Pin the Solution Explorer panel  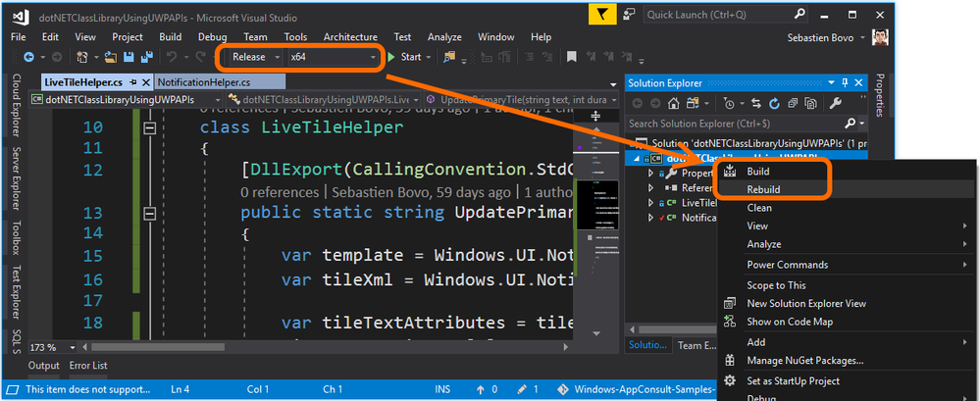pos(845,83)
